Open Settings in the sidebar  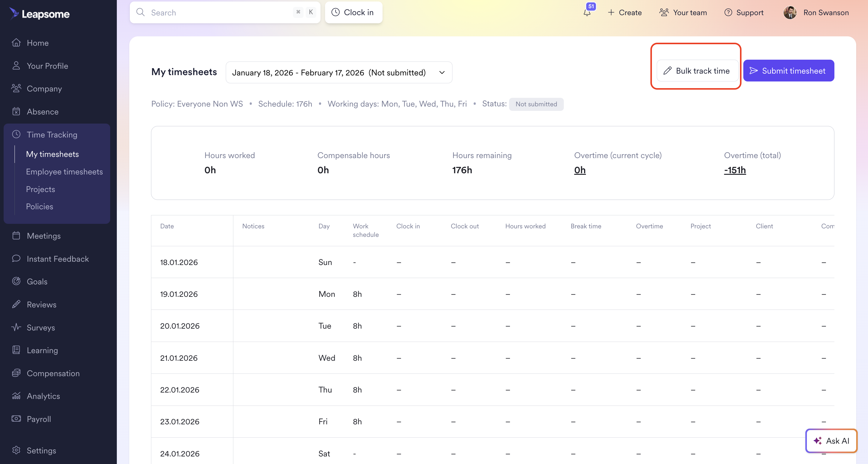point(41,450)
